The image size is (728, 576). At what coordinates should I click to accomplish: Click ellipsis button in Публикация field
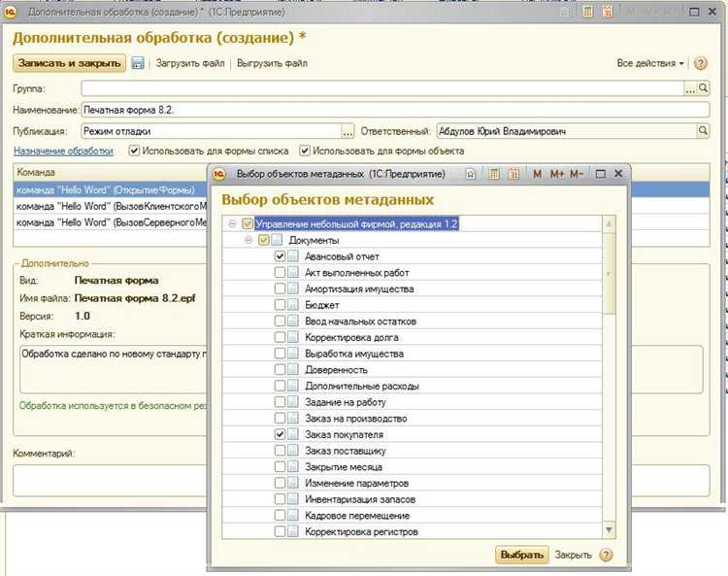point(347,131)
